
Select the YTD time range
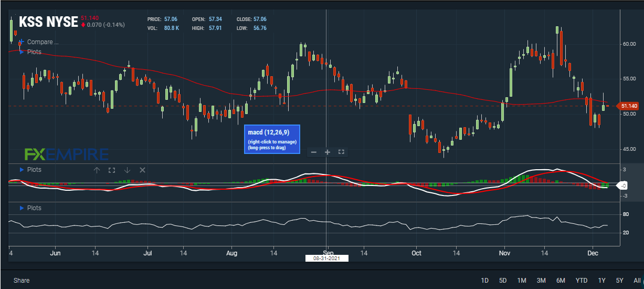(x=581, y=280)
